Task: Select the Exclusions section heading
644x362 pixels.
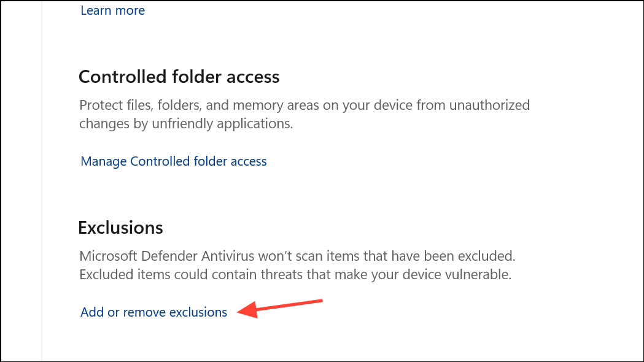Action: pyautogui.click(x=120, y=228)
